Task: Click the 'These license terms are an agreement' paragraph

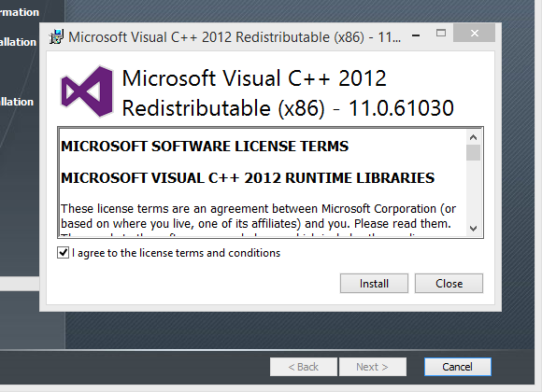Action: pos(258,217)
